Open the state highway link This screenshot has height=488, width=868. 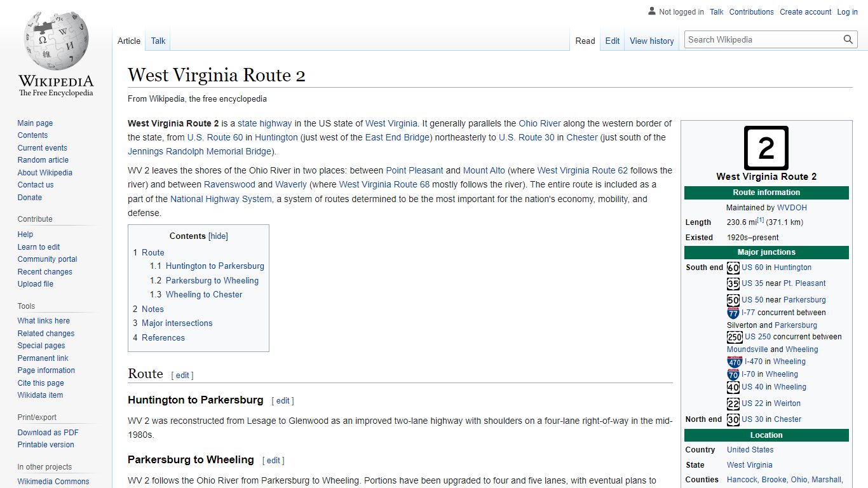pos(265,123)
